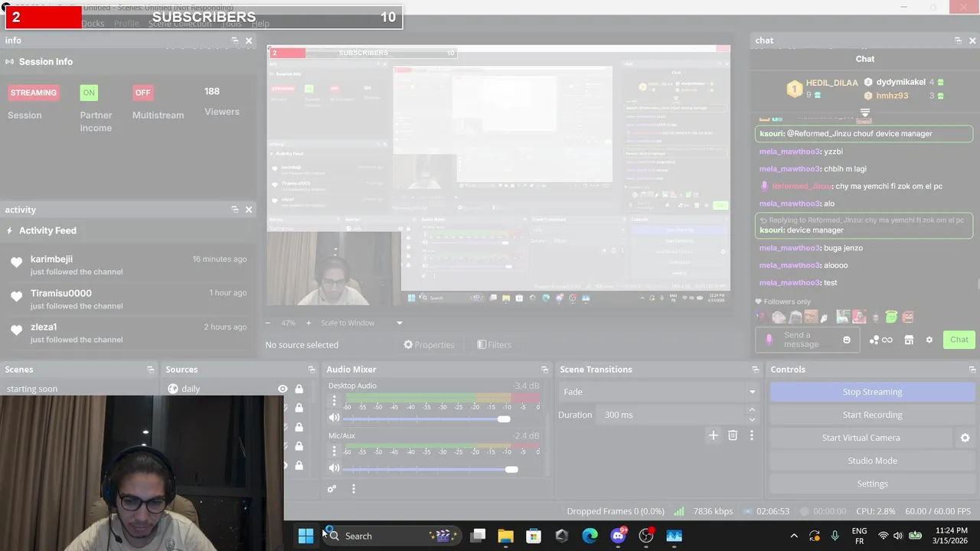
Task: Open Audio Mixer menu dots at bottom
Action: point(353,489)
